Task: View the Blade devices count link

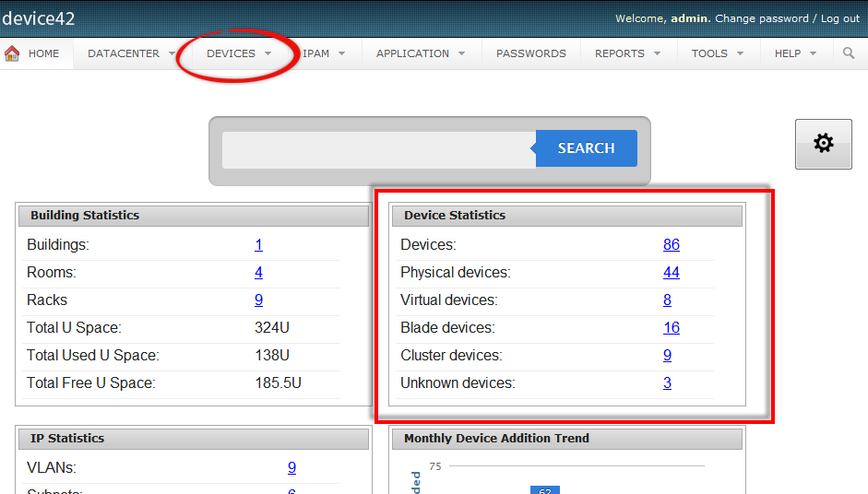Action: pyautogui.click(x=671, y=328)
